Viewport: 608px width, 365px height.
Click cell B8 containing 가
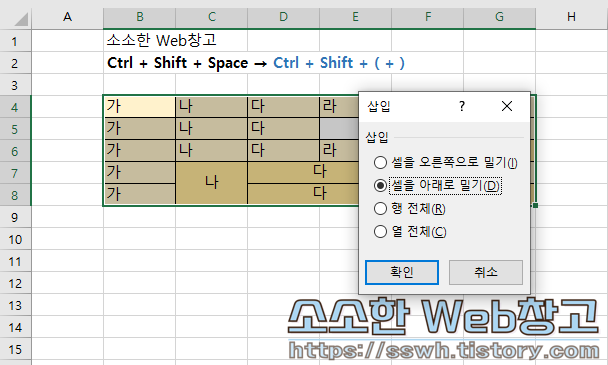point(140,194)
